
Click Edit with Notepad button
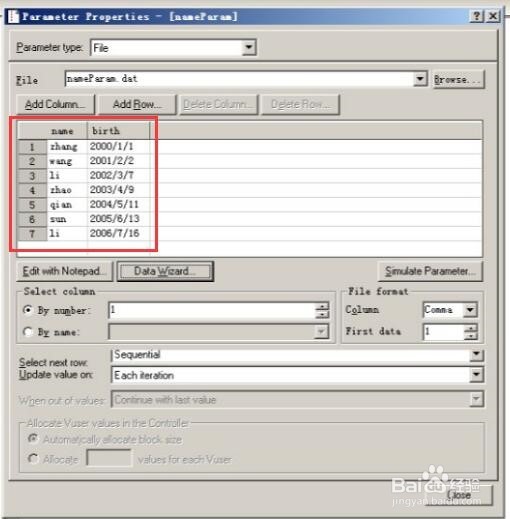pyautogui.click(x=65, y=271)
